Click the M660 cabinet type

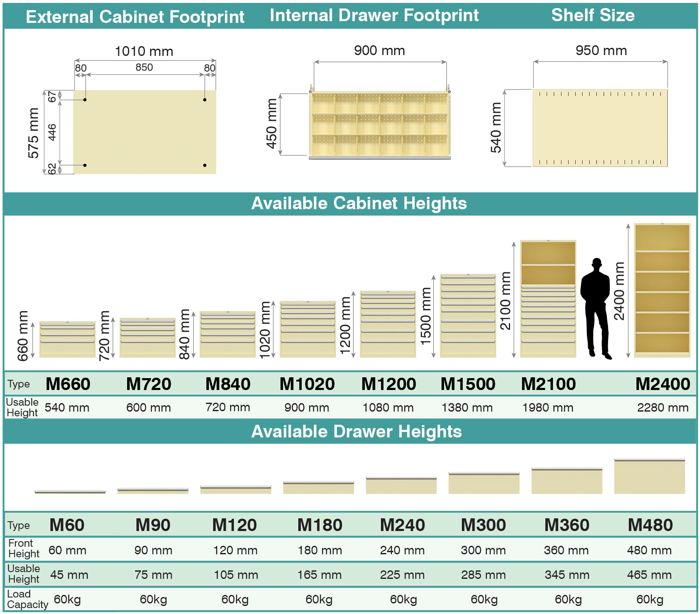pos(68,384)
